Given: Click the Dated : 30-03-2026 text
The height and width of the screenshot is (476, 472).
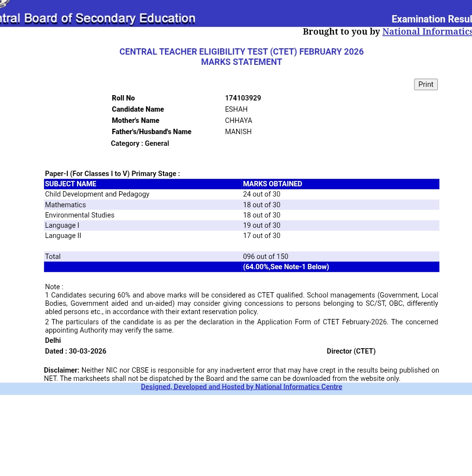Looking at the screenshot, I should (76, 351).
